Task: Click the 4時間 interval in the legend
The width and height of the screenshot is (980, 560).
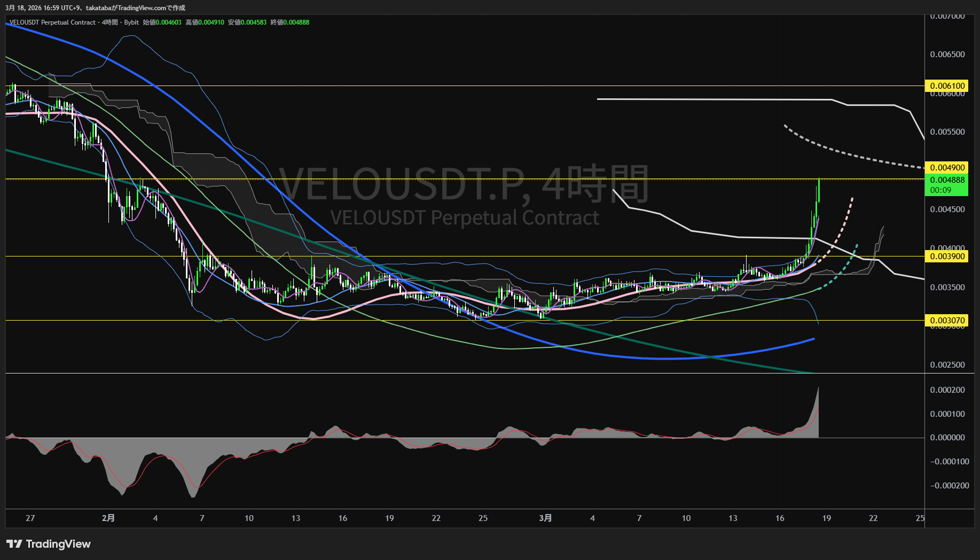Action: (110, 22)
